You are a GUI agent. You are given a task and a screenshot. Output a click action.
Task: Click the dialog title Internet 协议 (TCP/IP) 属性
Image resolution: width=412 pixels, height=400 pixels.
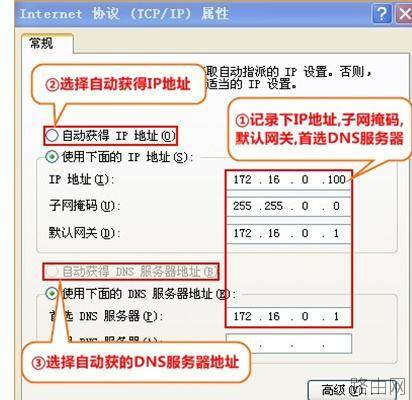124,14
